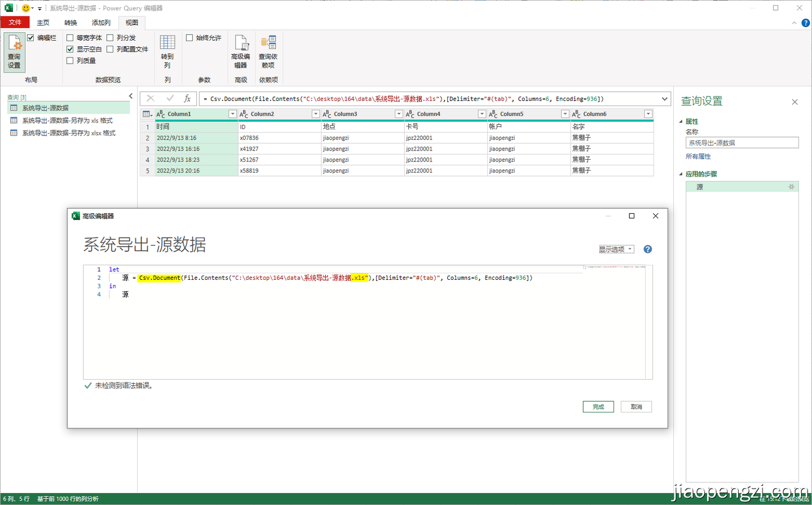Click the gear icon beside the 源 step
The height and width of the screenshot is (505, 812).
tap(792, 186)
